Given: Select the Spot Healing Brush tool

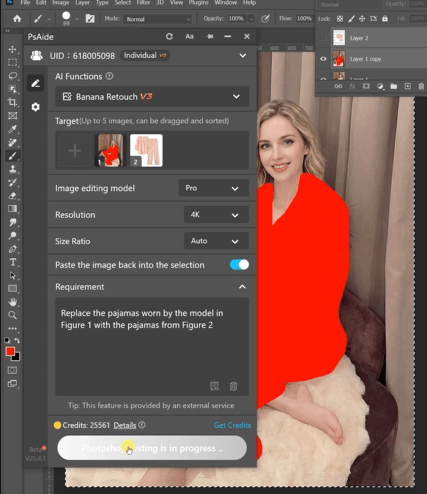Looking at the screenshot, I should point(13,142).
